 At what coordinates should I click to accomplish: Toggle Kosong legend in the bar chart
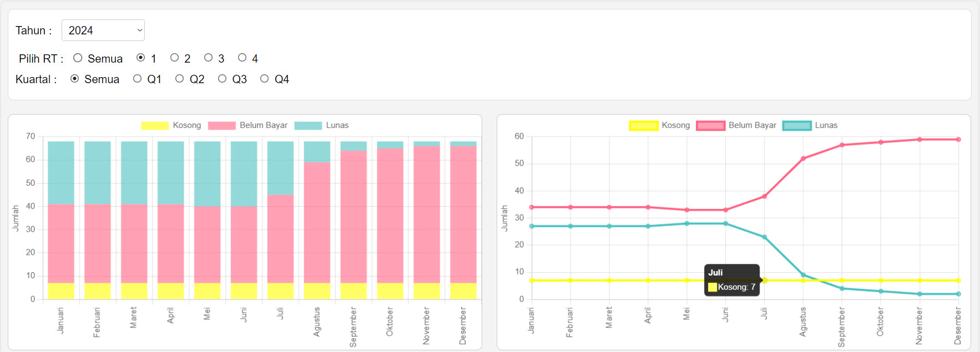171,125
